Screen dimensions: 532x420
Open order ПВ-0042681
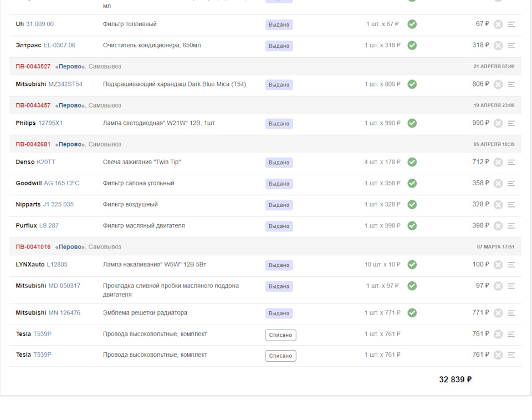[x=33, y=144]
